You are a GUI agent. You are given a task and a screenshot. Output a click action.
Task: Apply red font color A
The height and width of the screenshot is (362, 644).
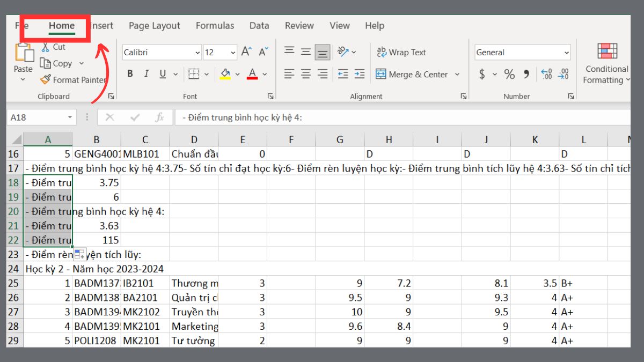(252, 74)
